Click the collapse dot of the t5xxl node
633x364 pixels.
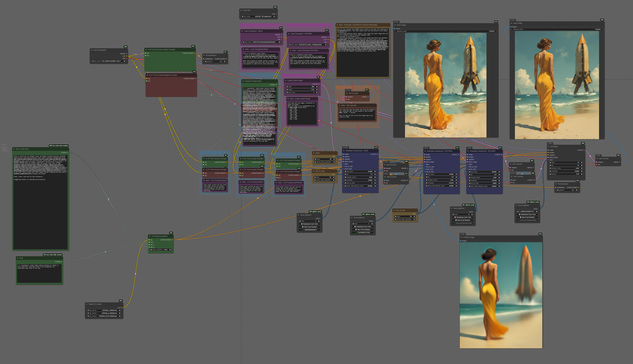point(17,258)
